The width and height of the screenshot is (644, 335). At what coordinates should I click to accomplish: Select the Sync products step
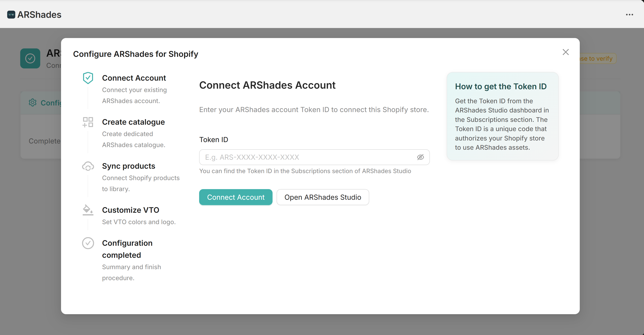[x=128, y=166]
